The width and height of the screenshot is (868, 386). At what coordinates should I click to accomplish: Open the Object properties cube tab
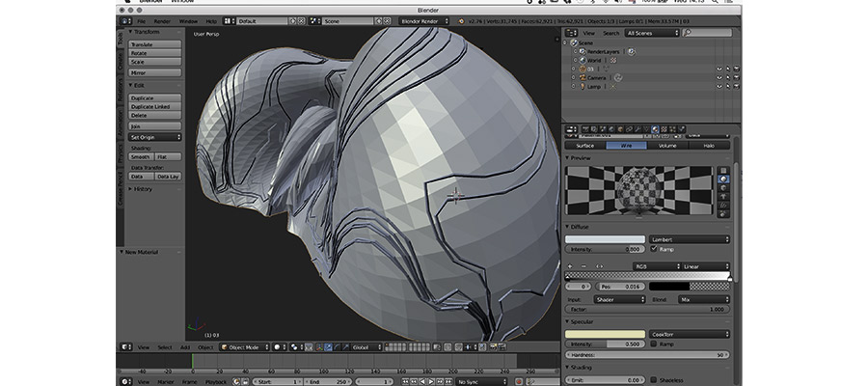[620, 129]
